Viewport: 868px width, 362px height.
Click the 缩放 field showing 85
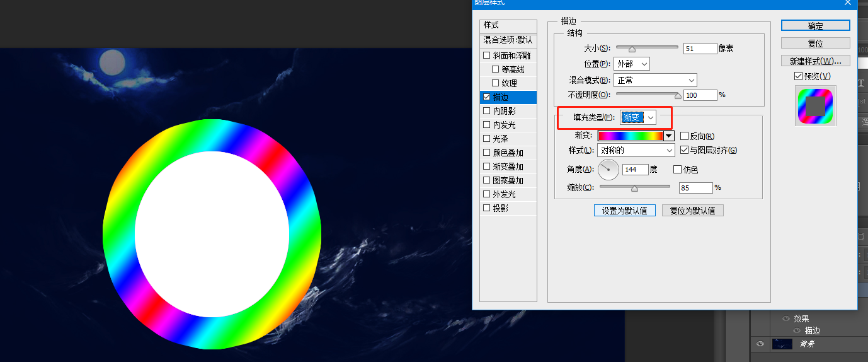pyautogui.click(x=695, y=188)
